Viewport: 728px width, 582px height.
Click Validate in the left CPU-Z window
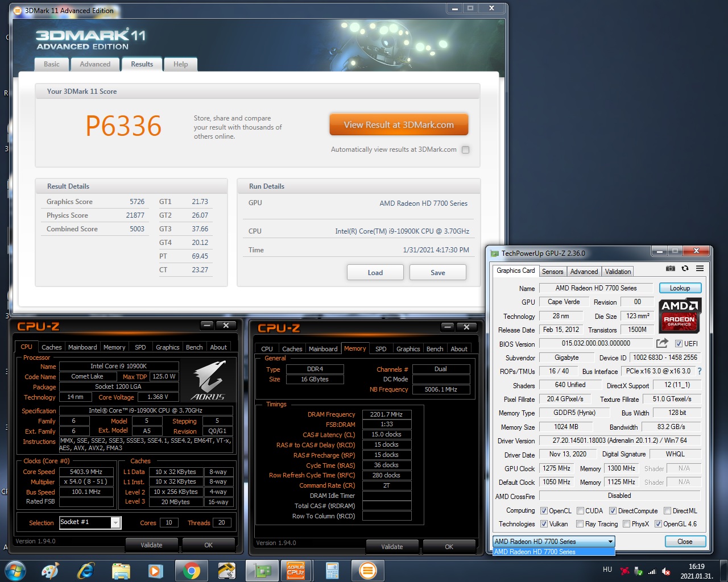151,545
